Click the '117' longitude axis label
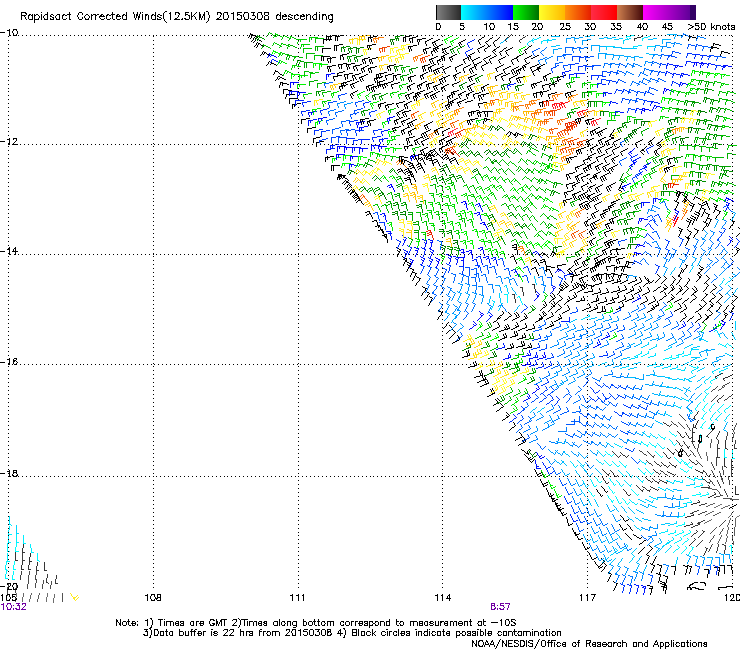This screenshot has width=740, height=650. click(588, 598)
